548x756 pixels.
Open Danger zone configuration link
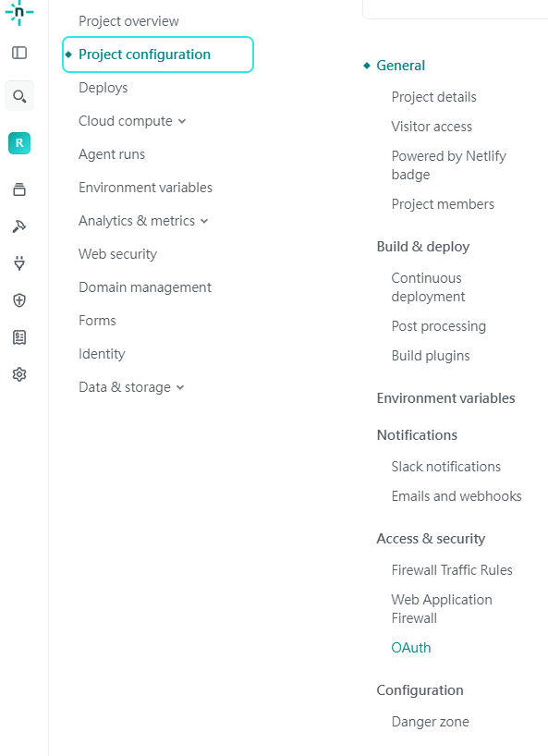430,722
